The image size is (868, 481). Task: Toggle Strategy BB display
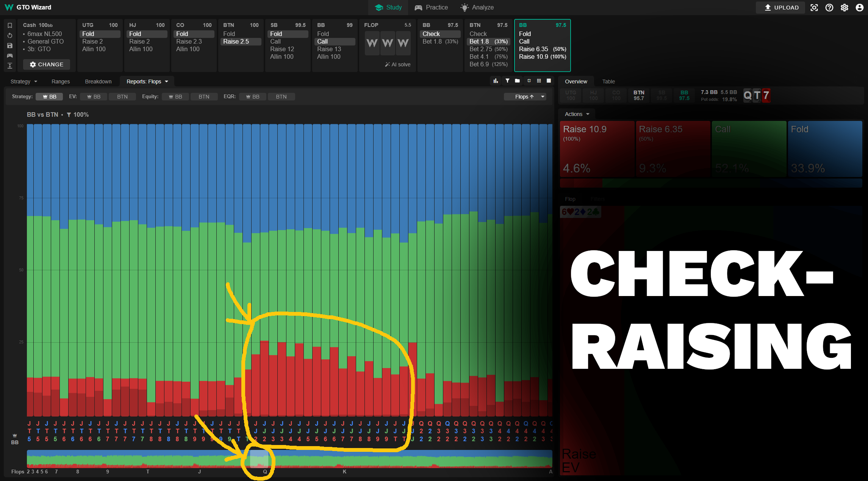pyautogui.click(x=49, y=97)
